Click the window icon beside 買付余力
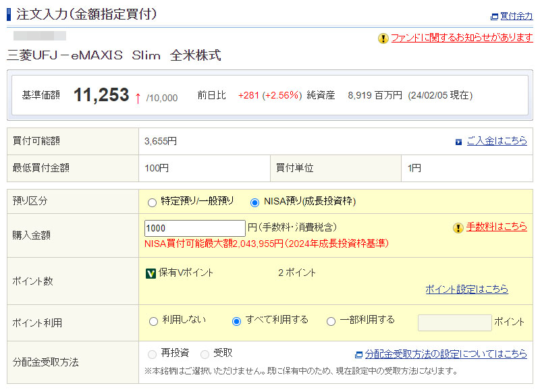Screen dimensions: 540x392 pos(494,17)
